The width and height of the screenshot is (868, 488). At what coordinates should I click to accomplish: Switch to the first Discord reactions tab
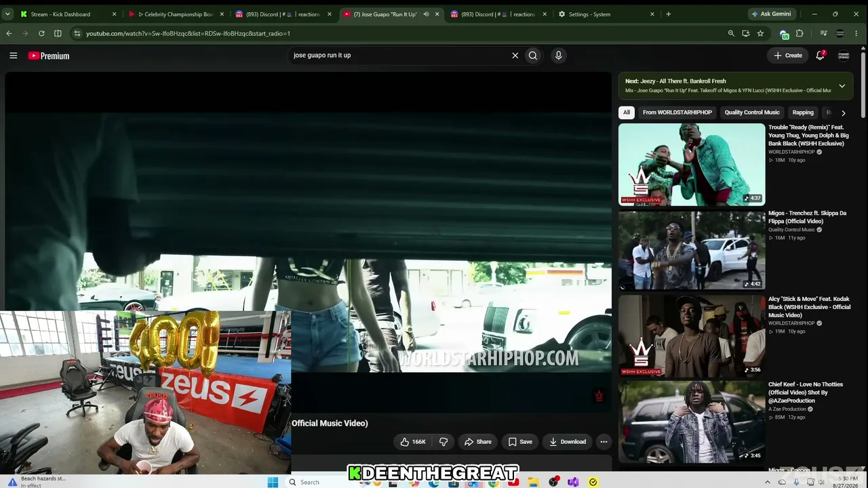click(283, 14)
